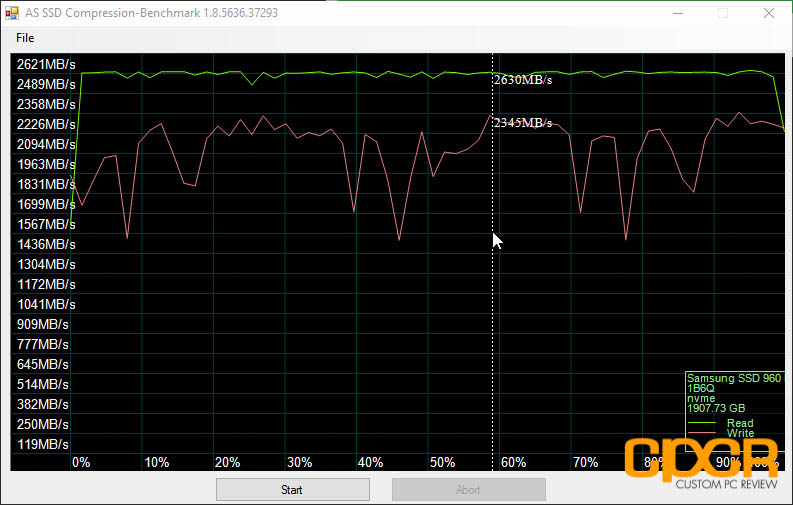Click the pink Write legend entry
Screen dimensions: 793x505
[x=721, y=433]
